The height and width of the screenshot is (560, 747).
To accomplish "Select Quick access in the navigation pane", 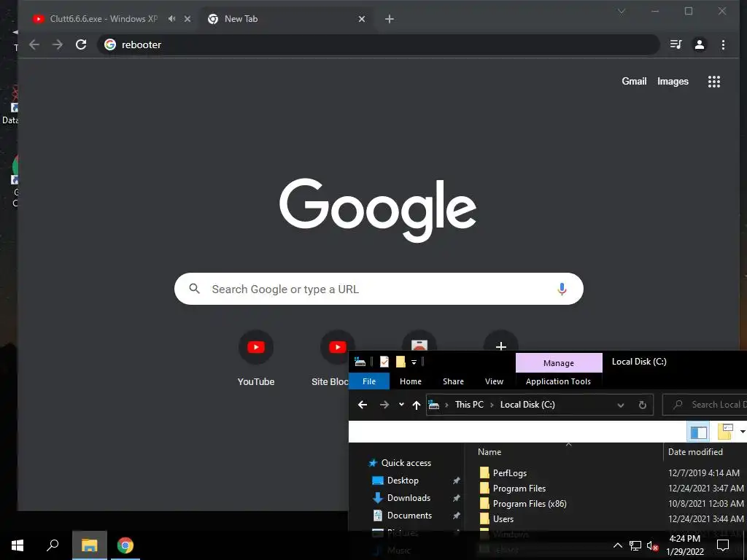I will tap(406, 463).
